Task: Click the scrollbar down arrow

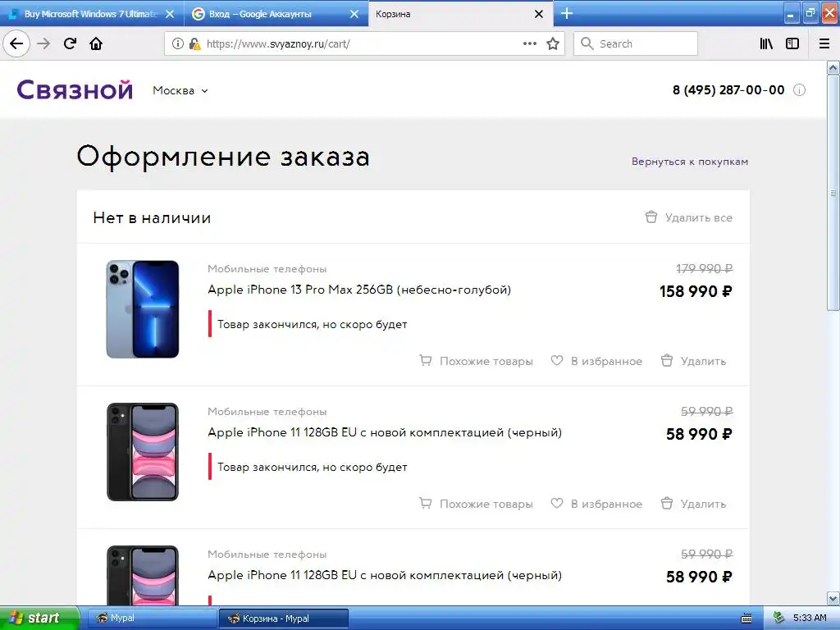Action: (x=833, y=598)
